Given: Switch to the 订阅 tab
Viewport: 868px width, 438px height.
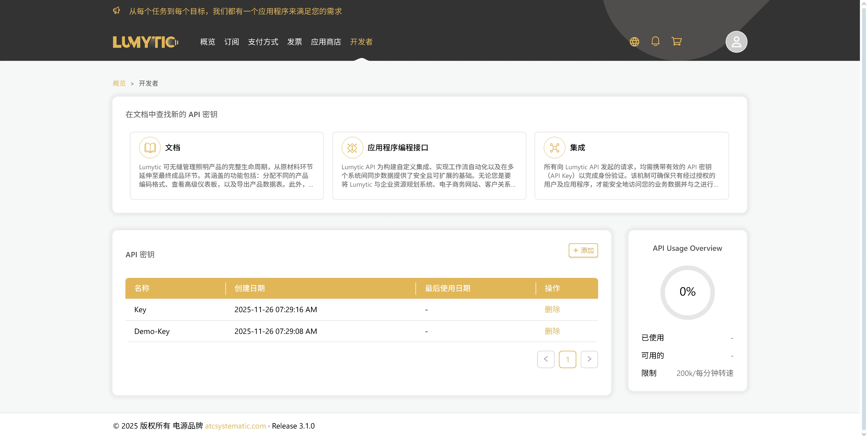Looking at the screenshot, I should tap(232, 42).
